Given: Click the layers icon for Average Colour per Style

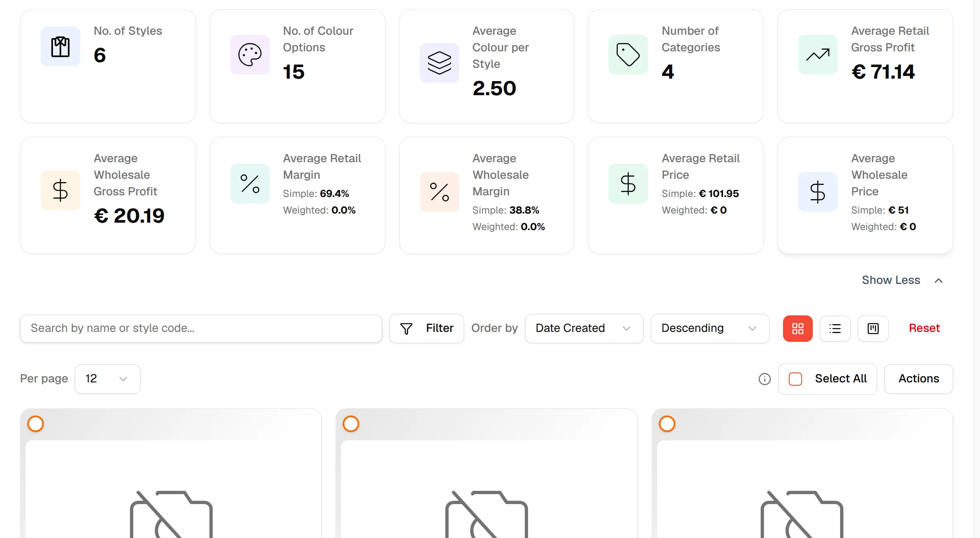Looking at the screenshot, I should (440, 63).
